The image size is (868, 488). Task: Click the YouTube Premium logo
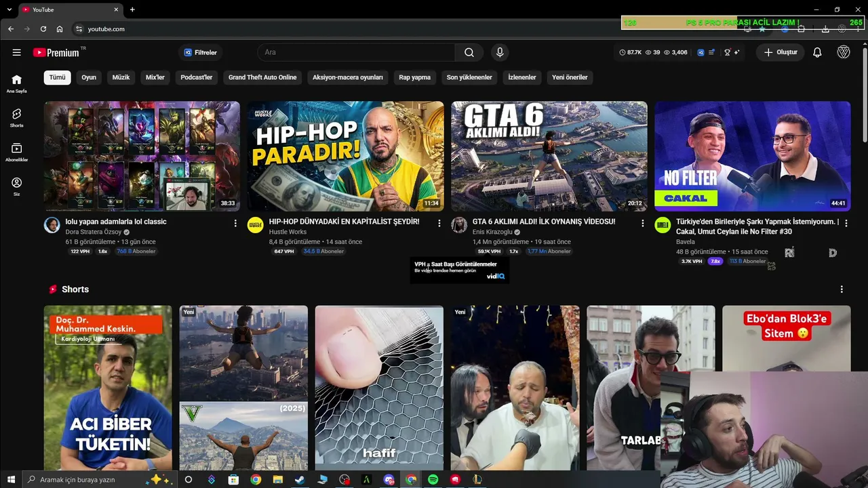click(56, 52)
